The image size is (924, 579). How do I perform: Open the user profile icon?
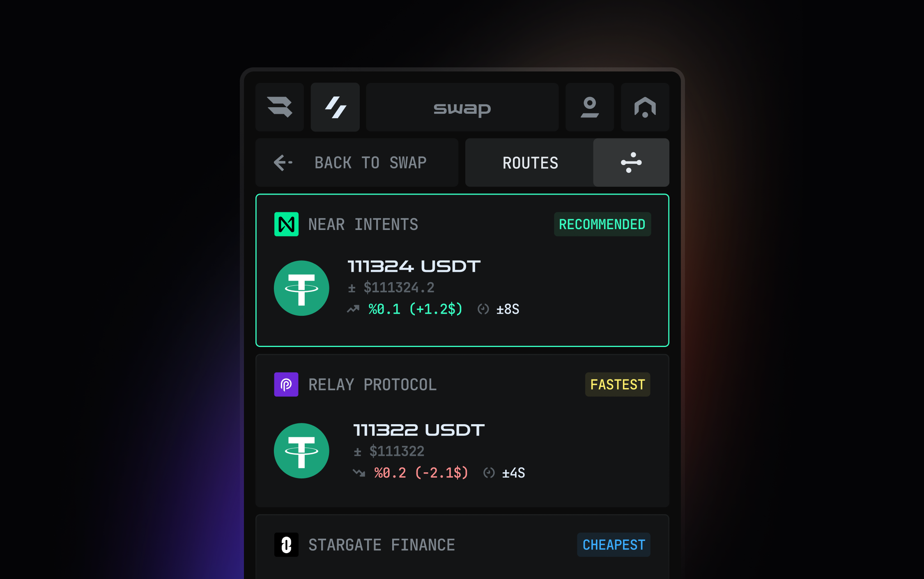pos(589,107)
